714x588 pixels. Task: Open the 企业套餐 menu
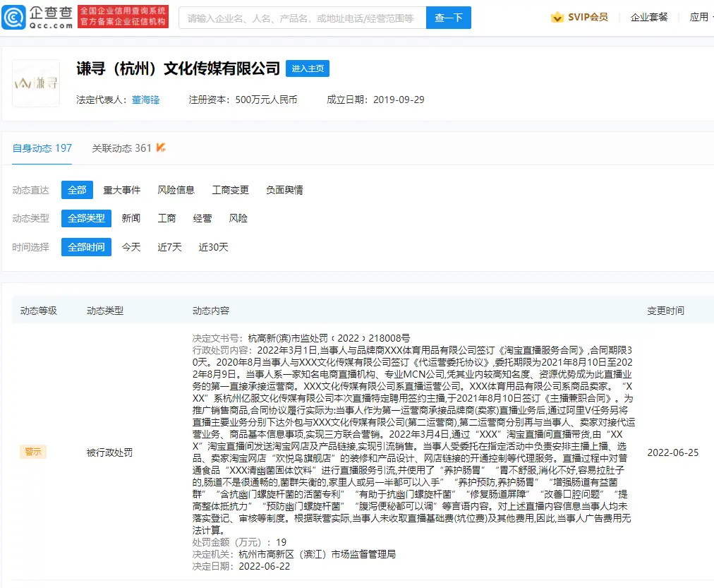tap(649, 17)
